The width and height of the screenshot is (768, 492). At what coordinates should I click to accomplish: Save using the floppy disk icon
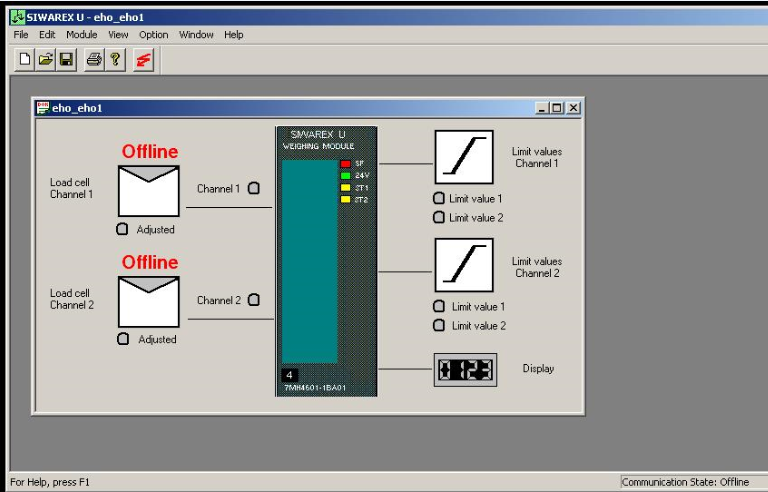coord(66,60)
